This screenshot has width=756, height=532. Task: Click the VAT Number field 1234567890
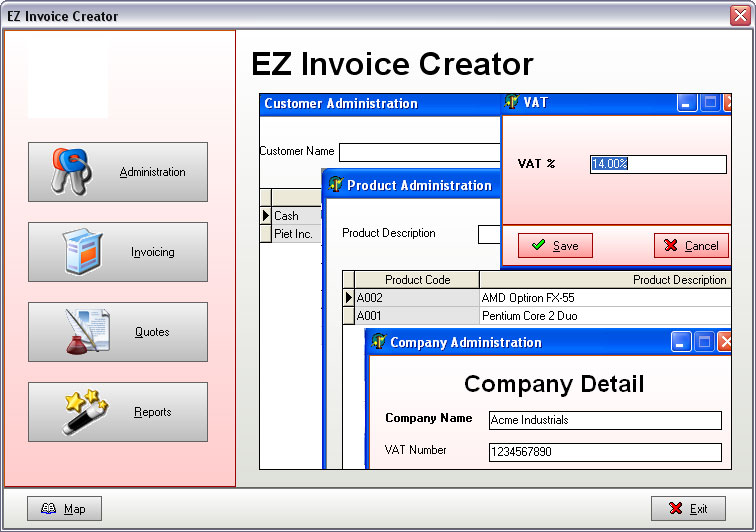click(x=604, y=452)
